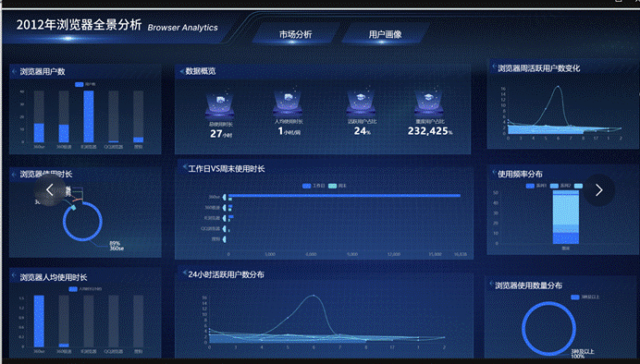
Task: Click the 人均使用时长 pedestal icon in 数据概览
Action: [x=289, y=103]
